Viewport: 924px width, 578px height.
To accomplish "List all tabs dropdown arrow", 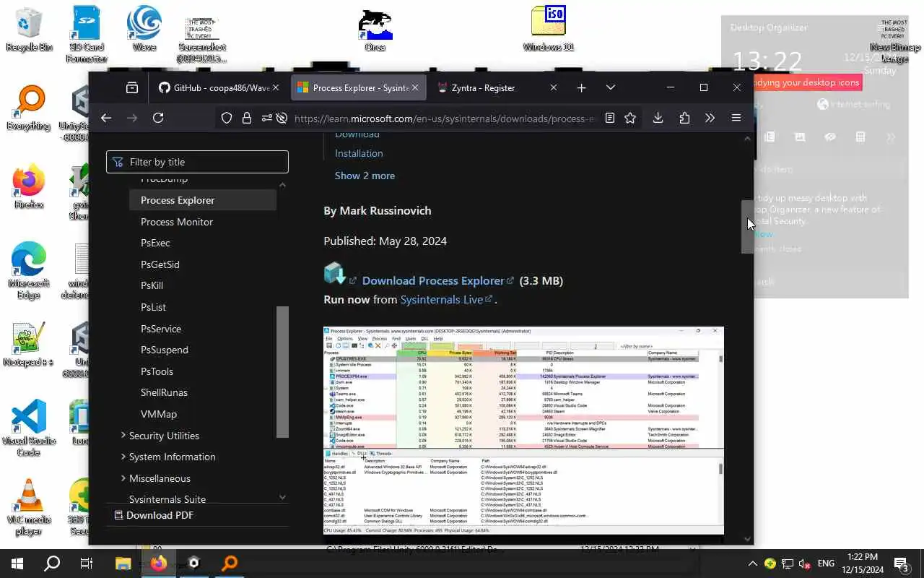I will tap(611, 87).
